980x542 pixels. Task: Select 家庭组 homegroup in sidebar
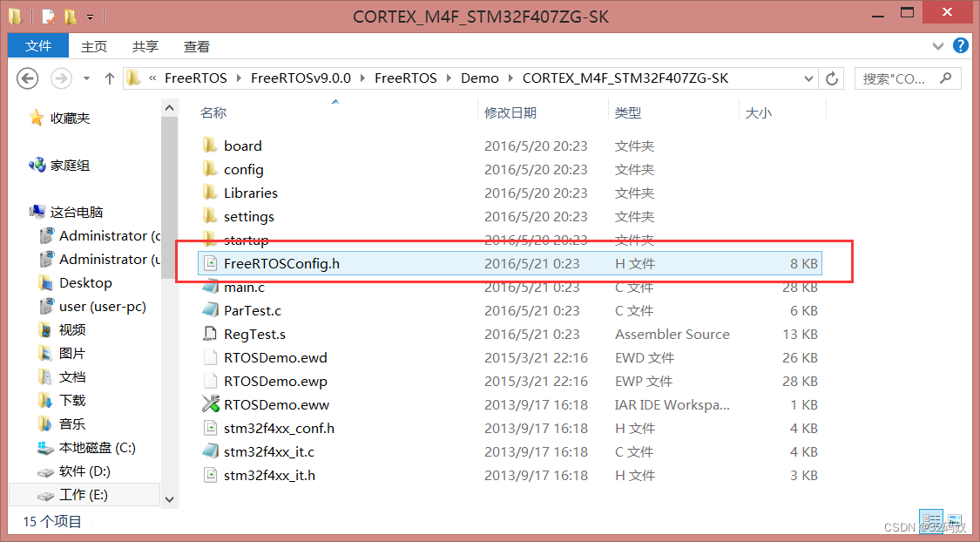coord(70,165)
